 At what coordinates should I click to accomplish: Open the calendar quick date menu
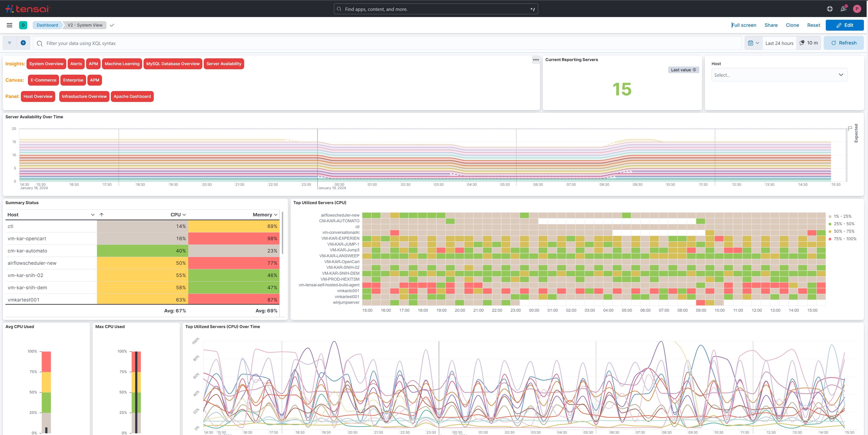click(x=754, y=43)
